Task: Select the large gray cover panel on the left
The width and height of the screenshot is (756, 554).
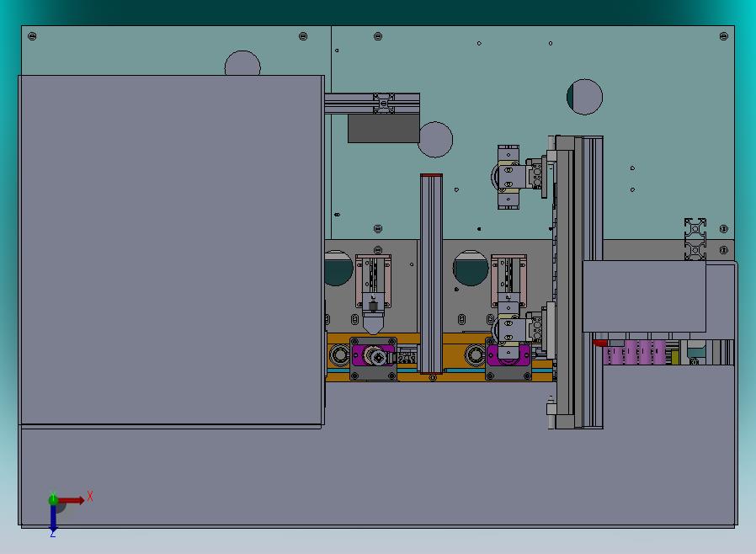Action: click(171, 250)
